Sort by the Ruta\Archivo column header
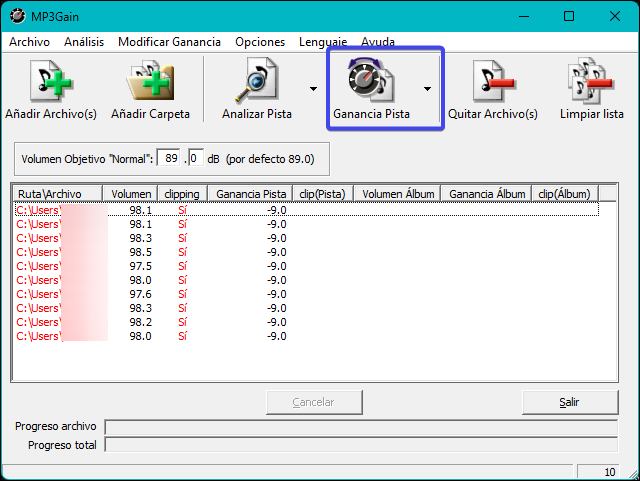Image resolution: width=640 pixels, height=481 pixels. click(x=57, y=194)
